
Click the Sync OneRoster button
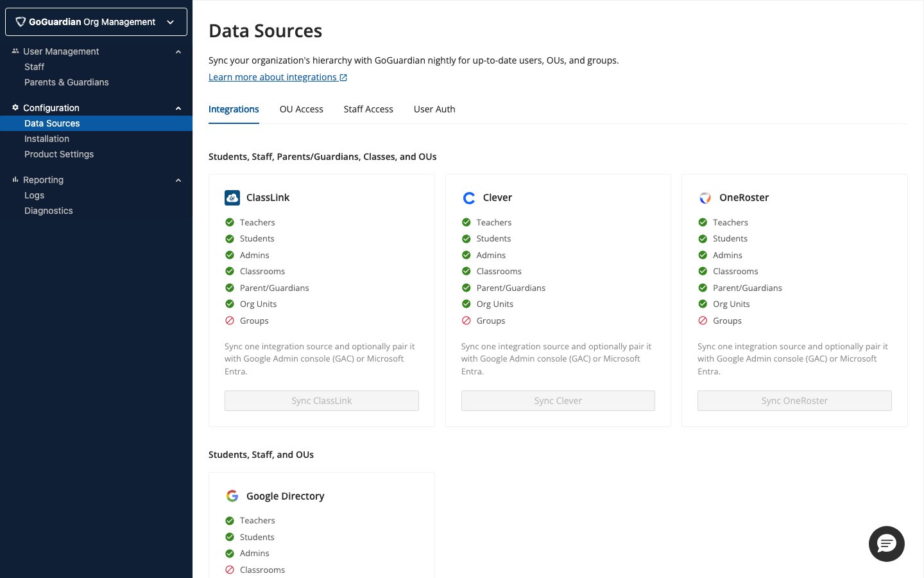(x=794, y=401)
